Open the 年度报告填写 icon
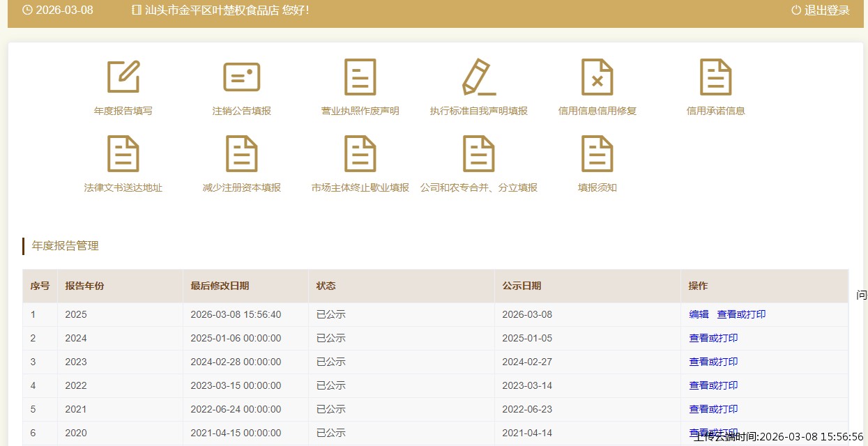This screenshot has width=868, height=446. tap(123, 77)
